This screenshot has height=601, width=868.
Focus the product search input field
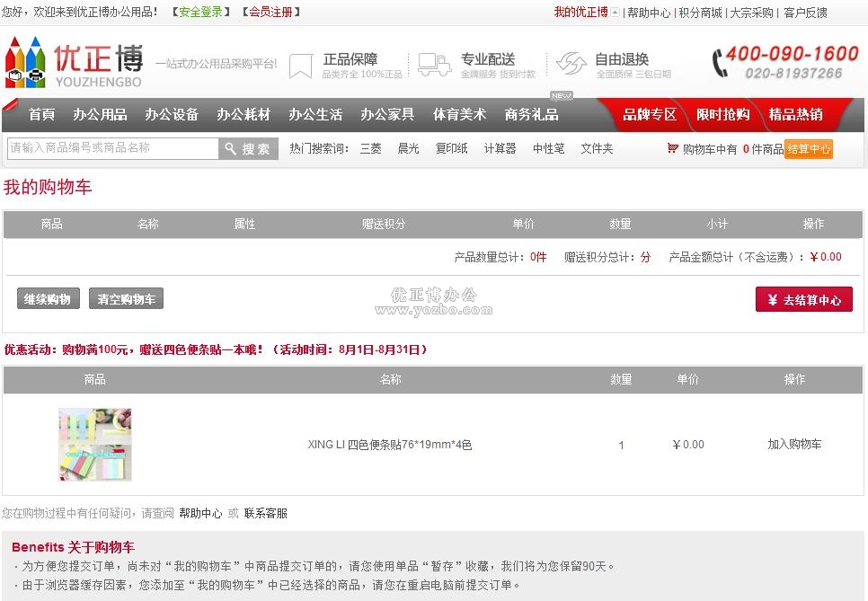[112, 148]
